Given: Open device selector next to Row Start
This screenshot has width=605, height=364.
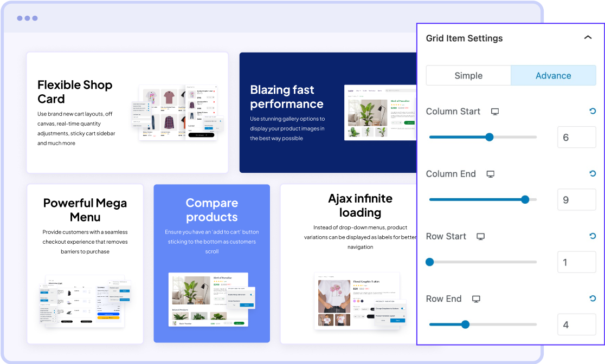Looking at the screenshot, I should [480, 237].
